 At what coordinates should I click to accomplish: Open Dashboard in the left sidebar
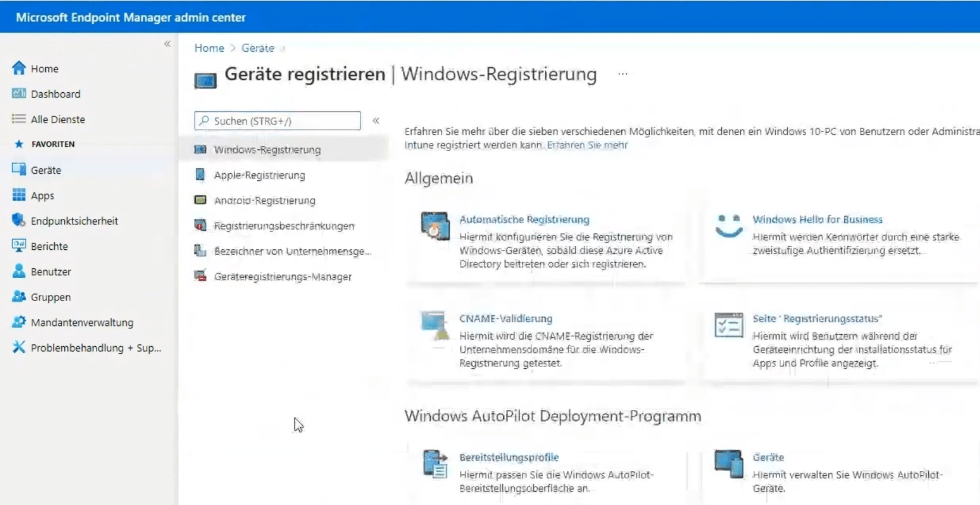tap(55, 94)
